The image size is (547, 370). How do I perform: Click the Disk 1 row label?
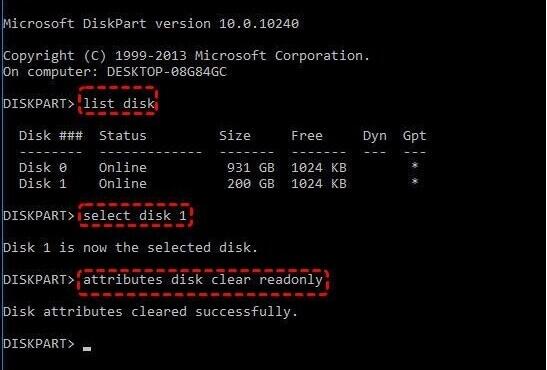(x=43, y=183)
